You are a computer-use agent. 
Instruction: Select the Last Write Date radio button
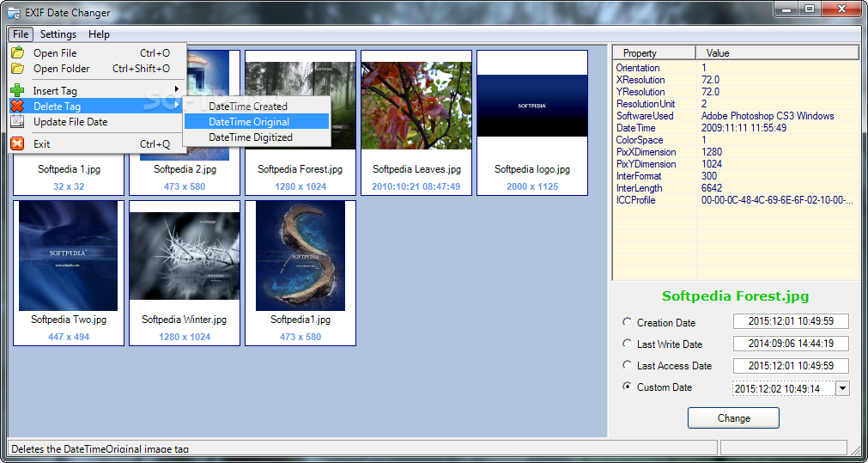pyautogui.click(x=627, y=344)
